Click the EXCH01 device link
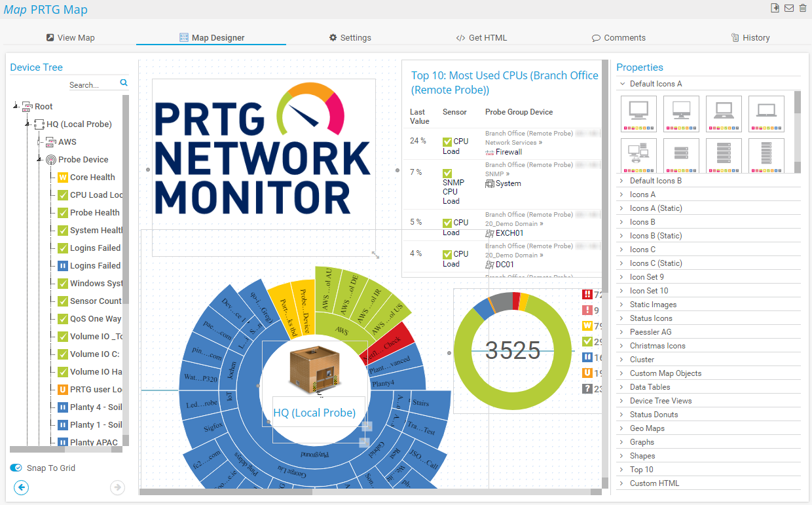 (x=509, y=233)
